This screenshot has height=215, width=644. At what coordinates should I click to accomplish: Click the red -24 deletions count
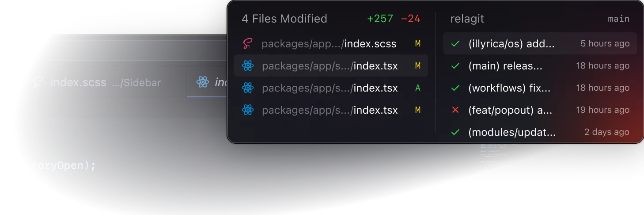[x=411, y=19]
